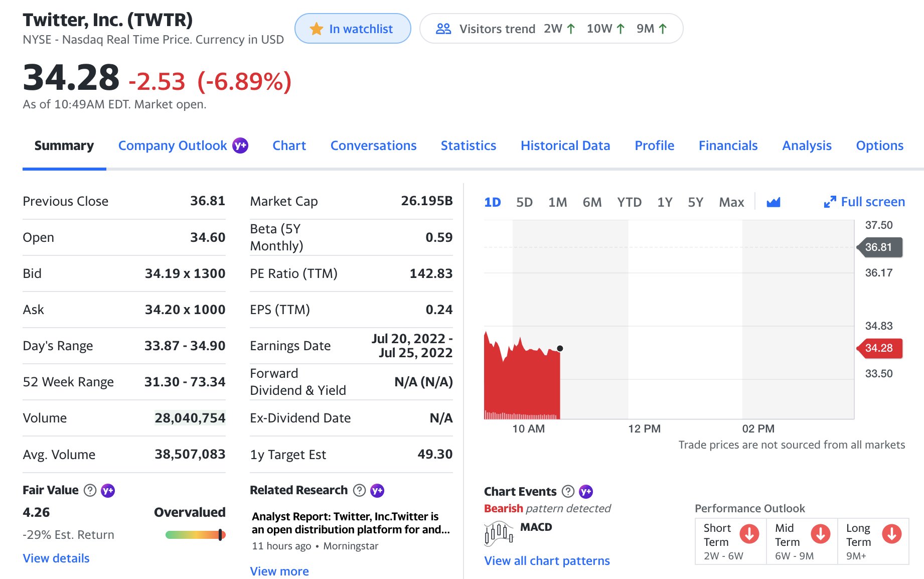Viewport: 924px width, 579px height.
Task: Open the Twitter Morningstar analyst report
Action: point(351,523)
